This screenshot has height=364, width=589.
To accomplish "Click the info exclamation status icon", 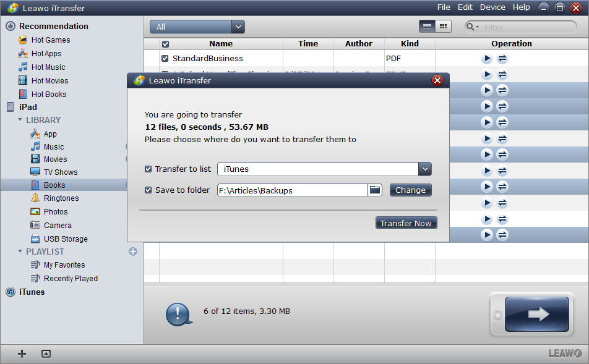I will [178, 314].
